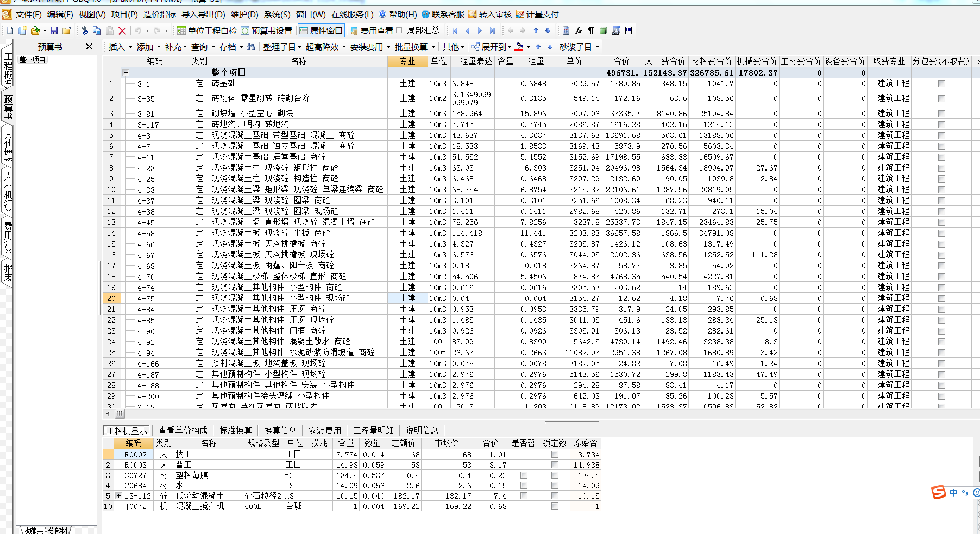Switch to 查看单价构成 tab
The height and width of the screenshot is (534, 980).
click(x=183, y=430)
